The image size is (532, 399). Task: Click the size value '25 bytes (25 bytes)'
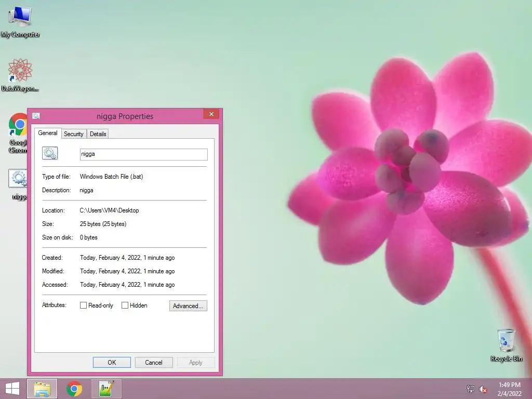(103, 224)
